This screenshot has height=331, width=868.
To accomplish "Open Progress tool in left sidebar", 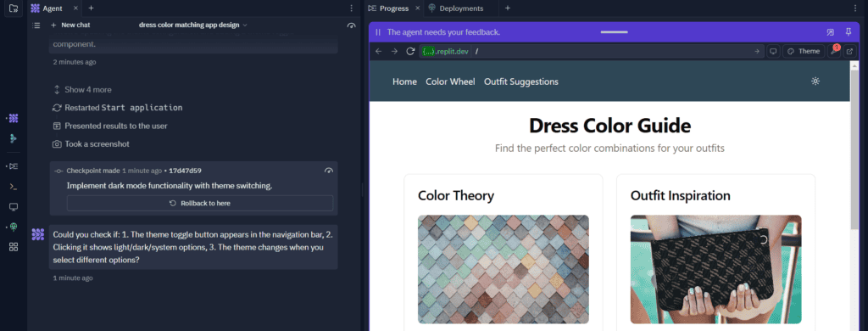I will click(x=14, y=166).
